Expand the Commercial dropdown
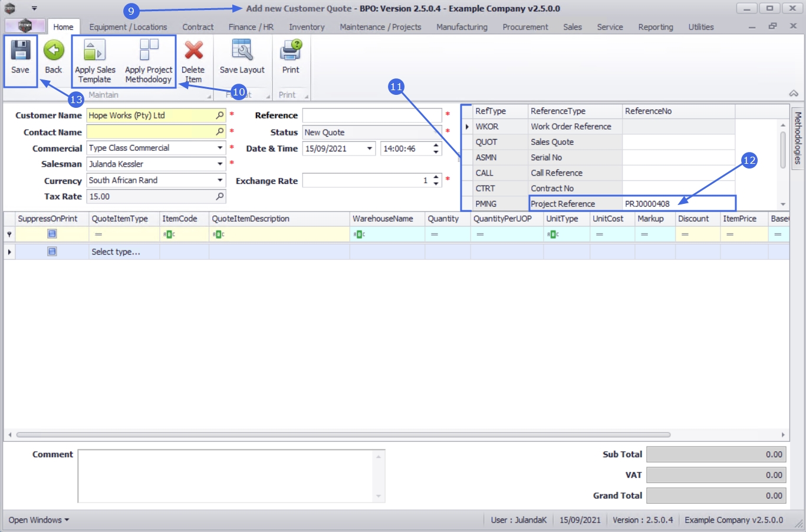The width and height of the screenshot is (806, 532). pyautogui.click(x=220, y=148)
